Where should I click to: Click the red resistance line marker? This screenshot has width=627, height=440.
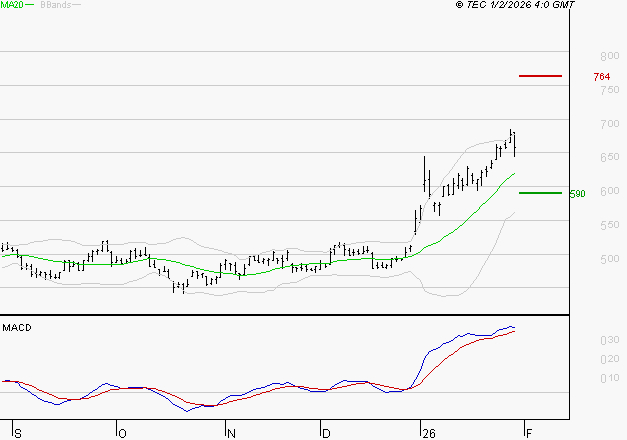[540, 76]
